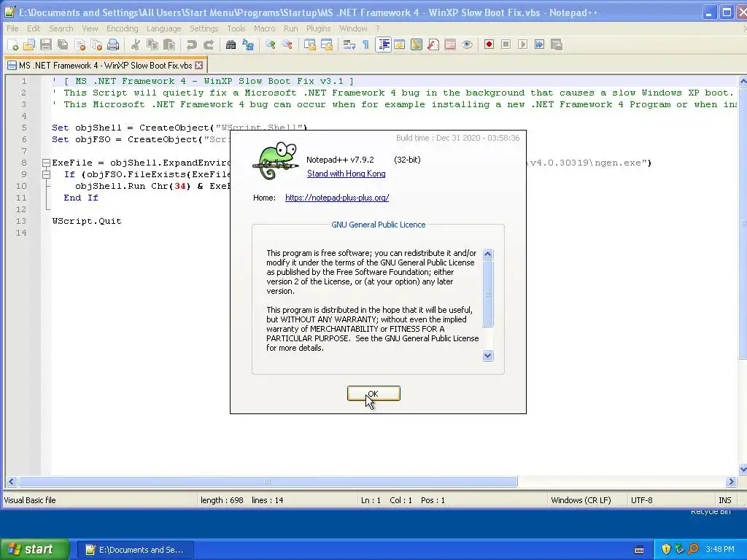The height and width of the screenshot is (560, 747).
Task: Click OK in the About dialog
Action: point(373,394)
